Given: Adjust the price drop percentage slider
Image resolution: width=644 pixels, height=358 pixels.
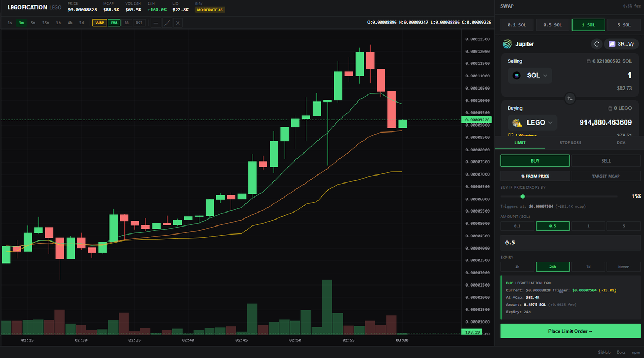Looking at the screenshot, I should point(523,196).
